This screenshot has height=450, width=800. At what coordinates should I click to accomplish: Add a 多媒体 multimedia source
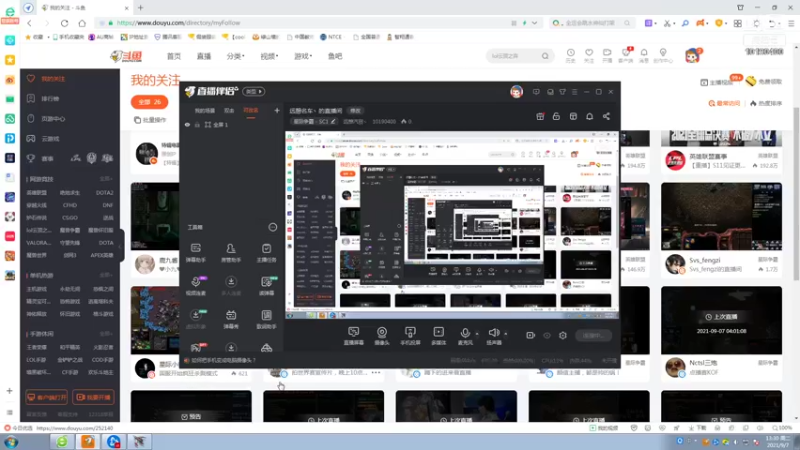pos(438,336)
